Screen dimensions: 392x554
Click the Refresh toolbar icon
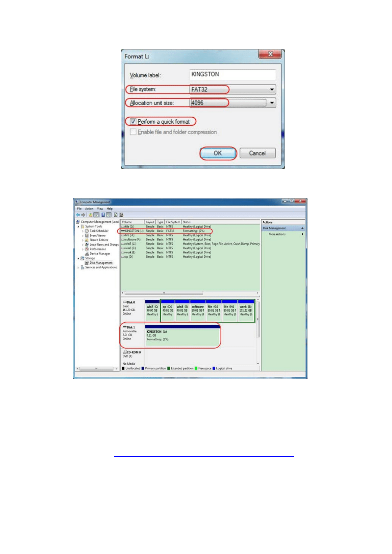116,215
